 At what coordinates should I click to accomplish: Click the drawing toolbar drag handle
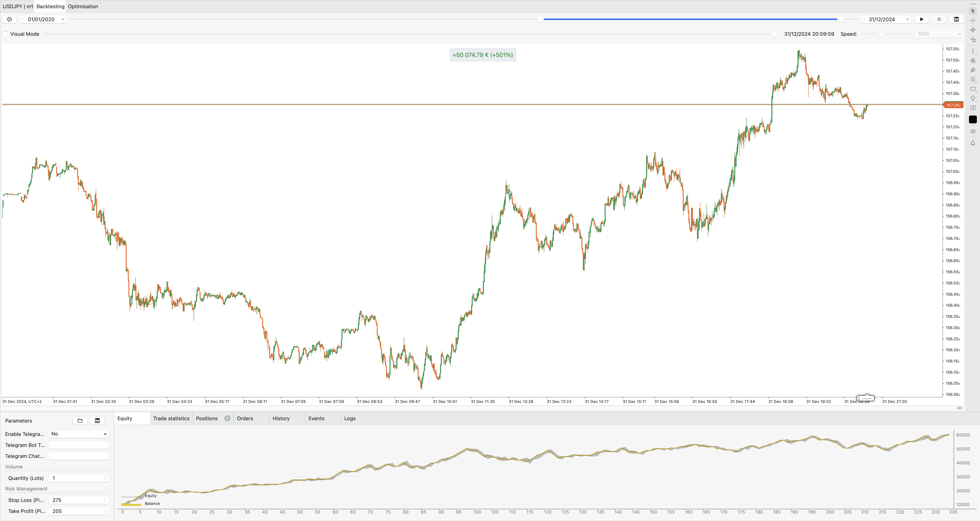[973, 4]
